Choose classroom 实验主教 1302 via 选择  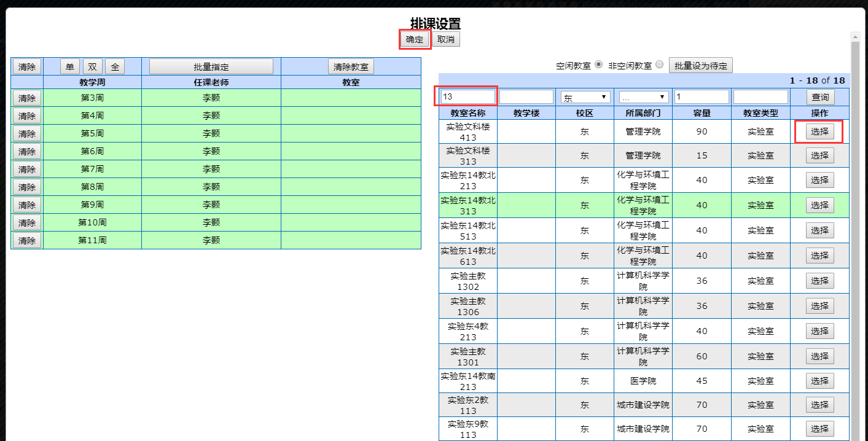(x=820, y=281)
